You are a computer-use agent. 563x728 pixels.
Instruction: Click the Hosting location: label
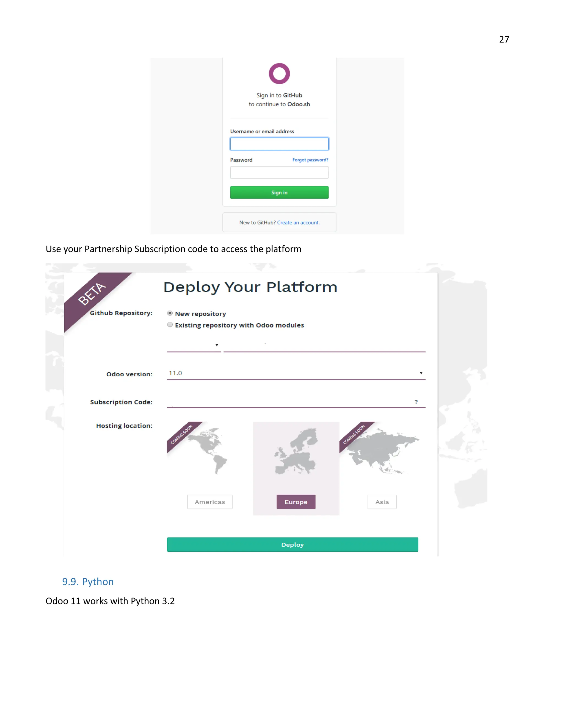[x=124, y=426]
